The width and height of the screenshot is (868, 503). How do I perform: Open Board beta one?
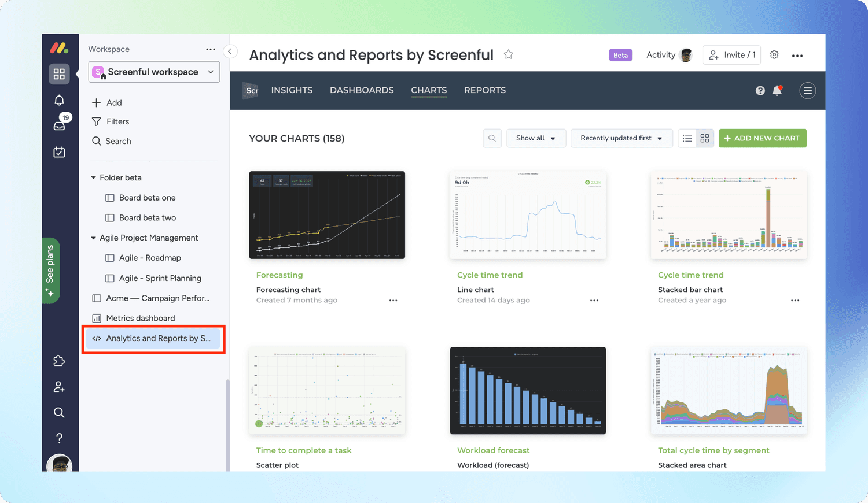(x=147, y=198)
